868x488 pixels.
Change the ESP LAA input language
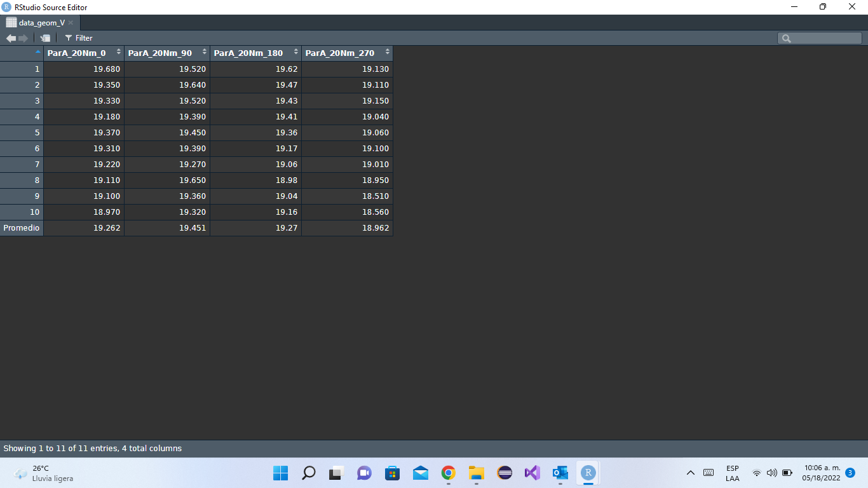[x=733, y=473]
